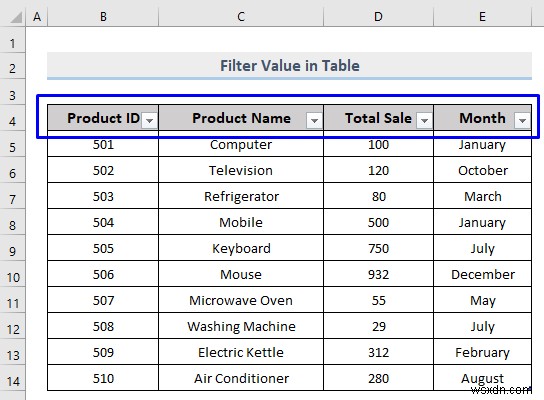
Task: Open the Month column filter dropdown
Action: pyautogui.click(x=522, y=120)
